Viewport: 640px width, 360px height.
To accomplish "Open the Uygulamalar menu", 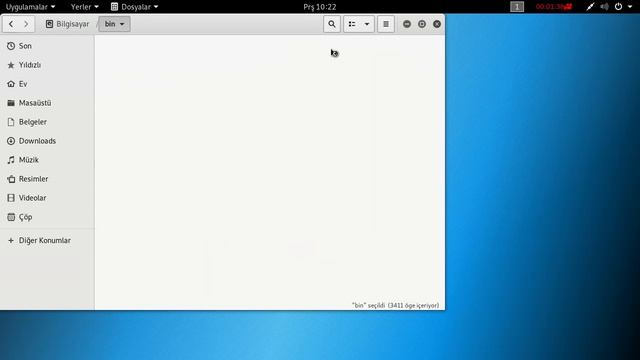I will (x=30, y=7).
